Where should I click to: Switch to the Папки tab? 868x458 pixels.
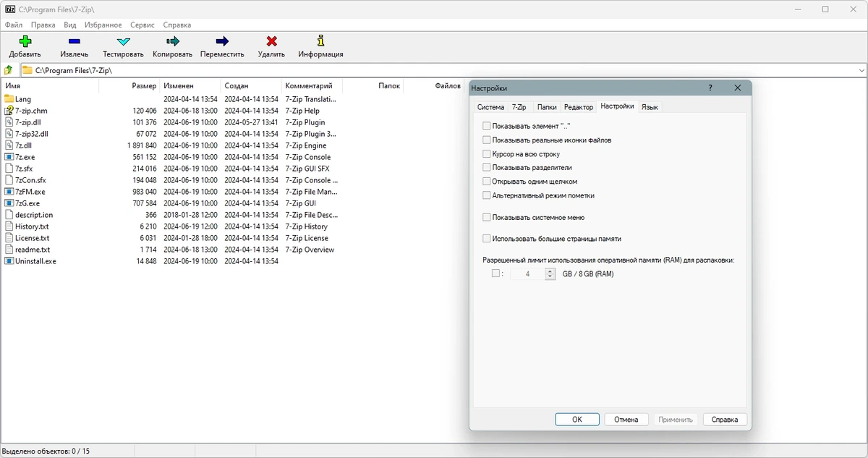[x=547, y=107]
